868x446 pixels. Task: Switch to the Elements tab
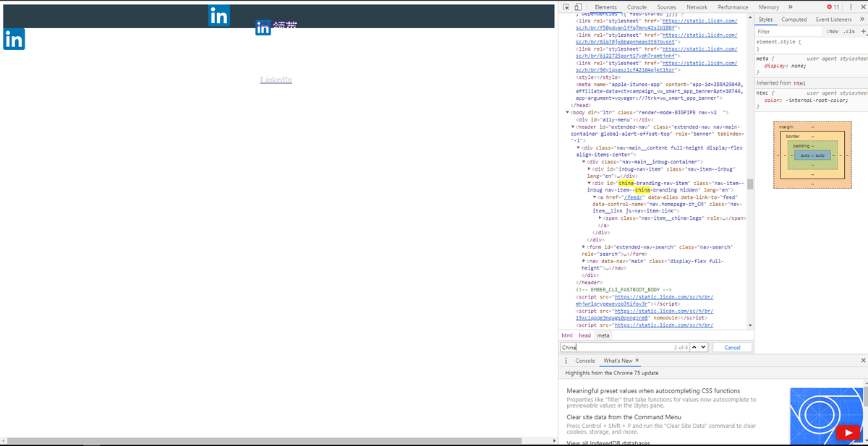coord(605,7)
